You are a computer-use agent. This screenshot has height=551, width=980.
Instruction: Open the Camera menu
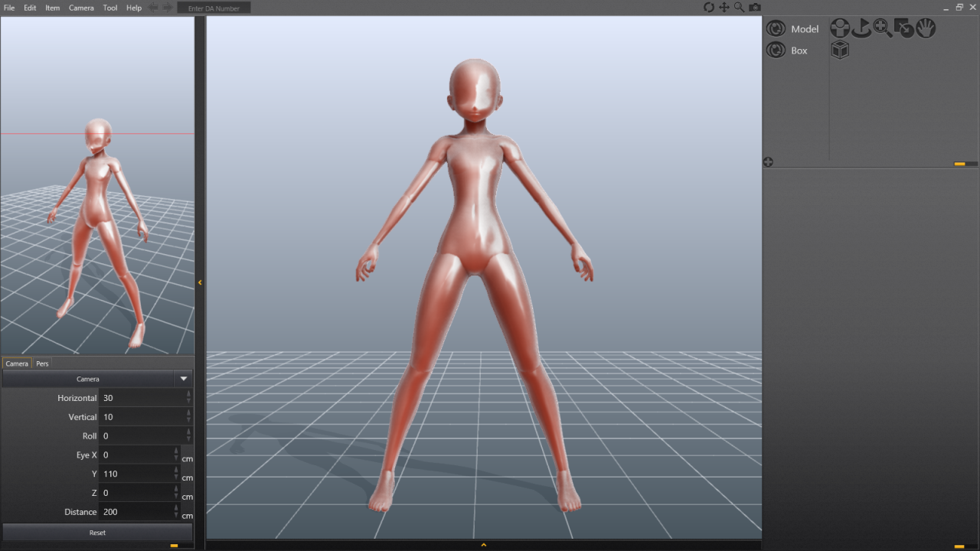(x=81, y=8)
